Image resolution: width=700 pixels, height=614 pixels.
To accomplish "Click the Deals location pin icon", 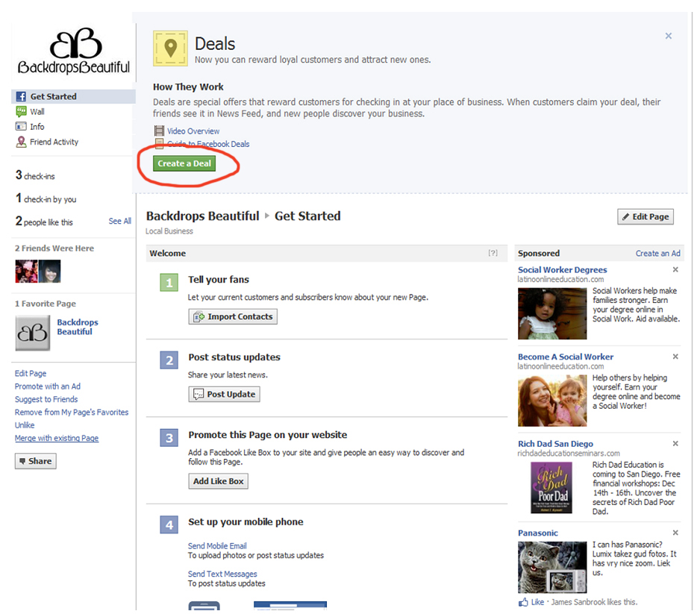I will [x=170, y=48].
